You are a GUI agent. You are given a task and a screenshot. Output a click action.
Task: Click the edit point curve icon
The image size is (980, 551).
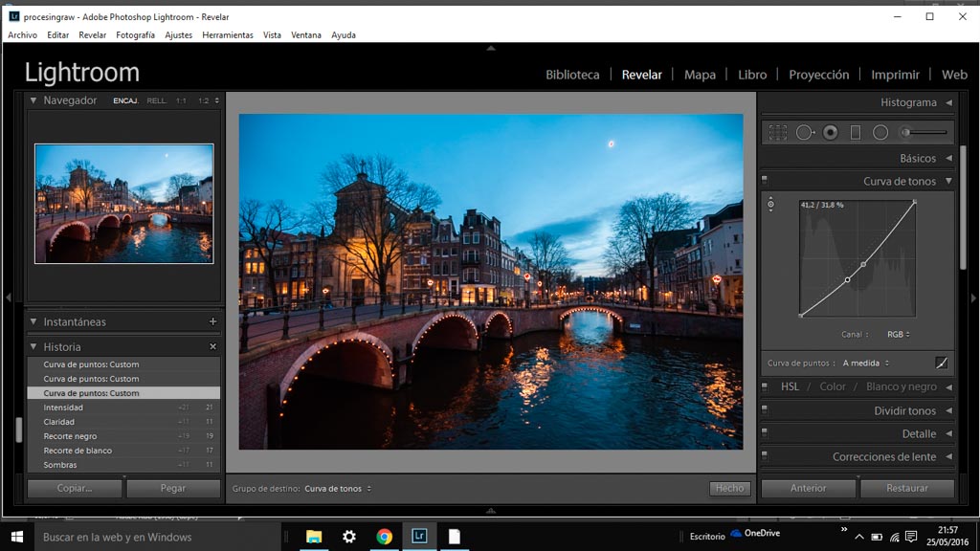point(942,364)
